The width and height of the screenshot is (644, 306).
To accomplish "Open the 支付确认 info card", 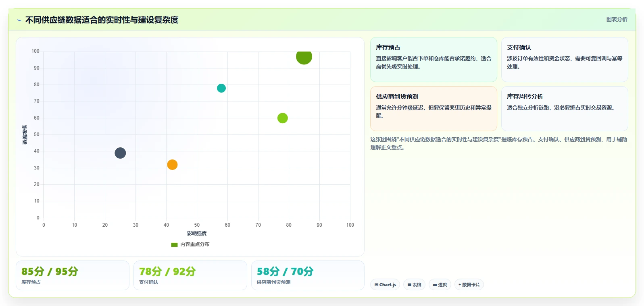I will pos(565,60).
